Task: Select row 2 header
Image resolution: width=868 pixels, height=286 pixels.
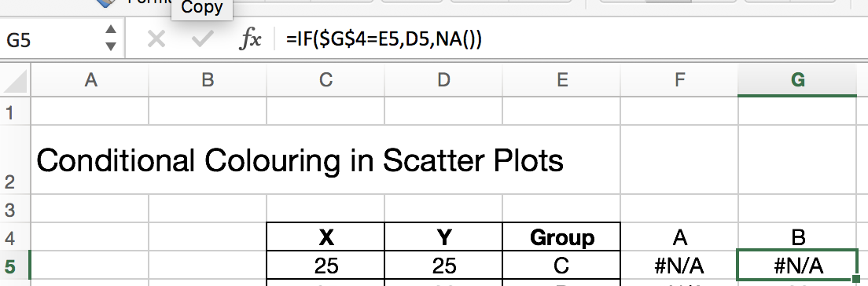Action: point(15,159)
